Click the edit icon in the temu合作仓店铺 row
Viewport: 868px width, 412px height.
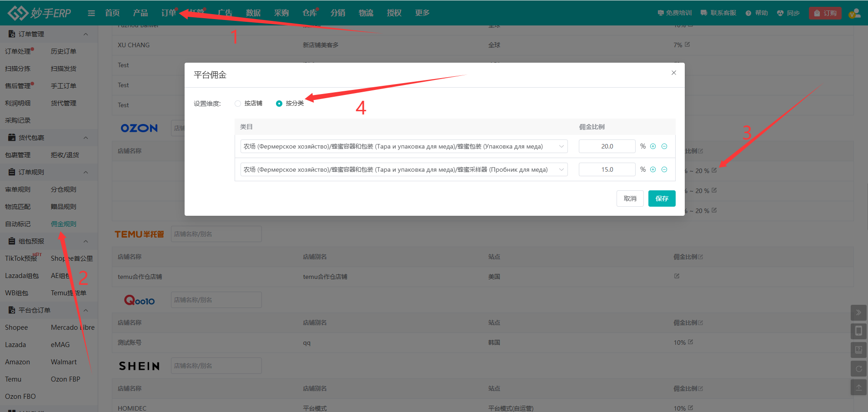[677, 276]
